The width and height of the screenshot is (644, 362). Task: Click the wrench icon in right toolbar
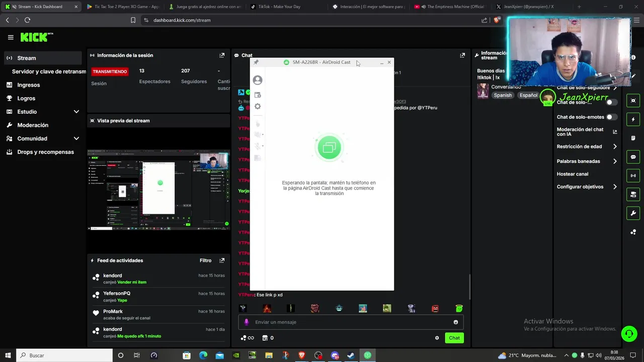[633, 213]
